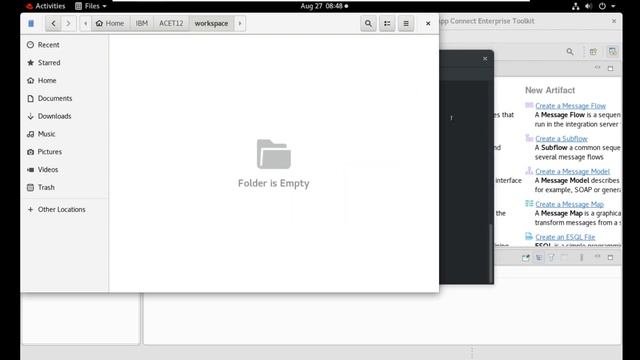Close the dark dialog behind Files
The height and width of the screenshot is (360, 640).
click(x=485, y=59)
